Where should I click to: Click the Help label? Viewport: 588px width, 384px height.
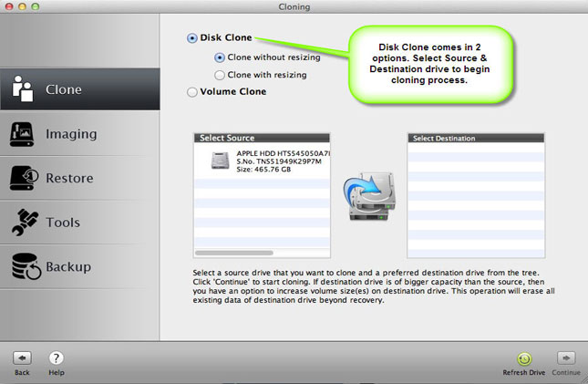point(57,372)
